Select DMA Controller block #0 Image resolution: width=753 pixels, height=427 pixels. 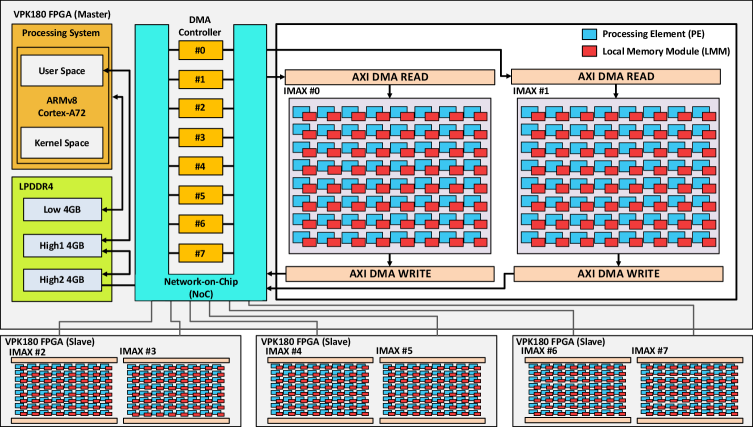pyautogui.click(x=201, y=50)
